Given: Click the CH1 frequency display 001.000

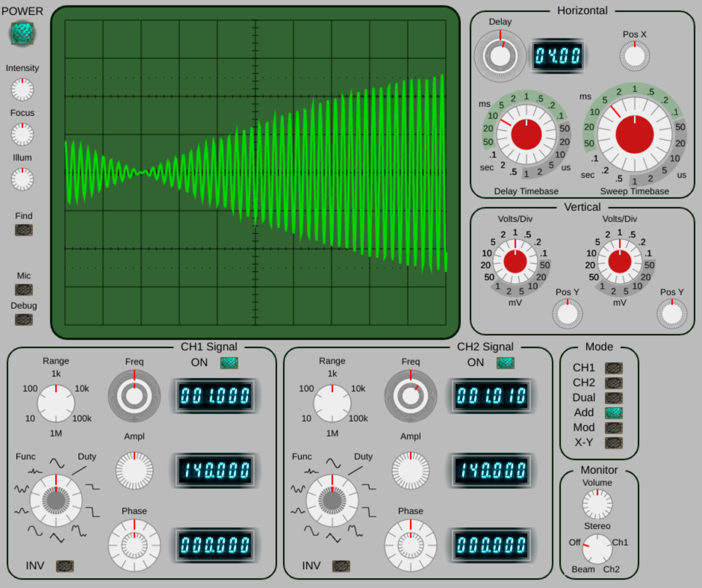Looking at the screenshot, I should [215, 396].
